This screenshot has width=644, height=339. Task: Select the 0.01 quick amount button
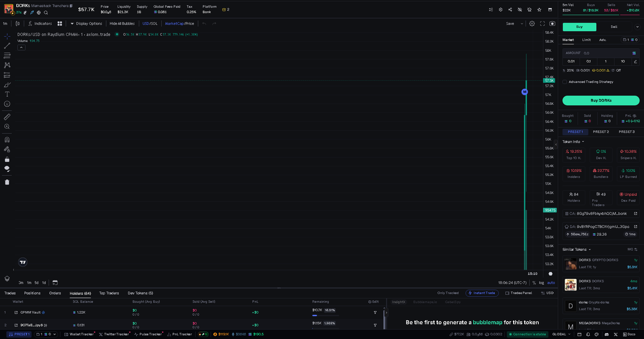tap(571, 61)
